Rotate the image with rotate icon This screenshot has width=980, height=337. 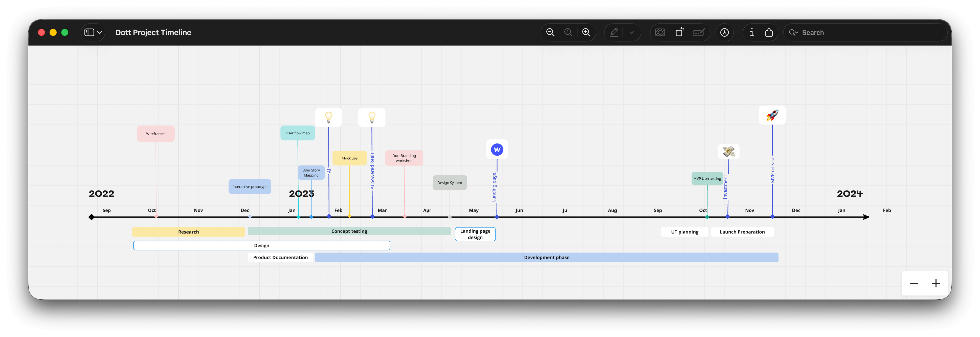(679, 32)
